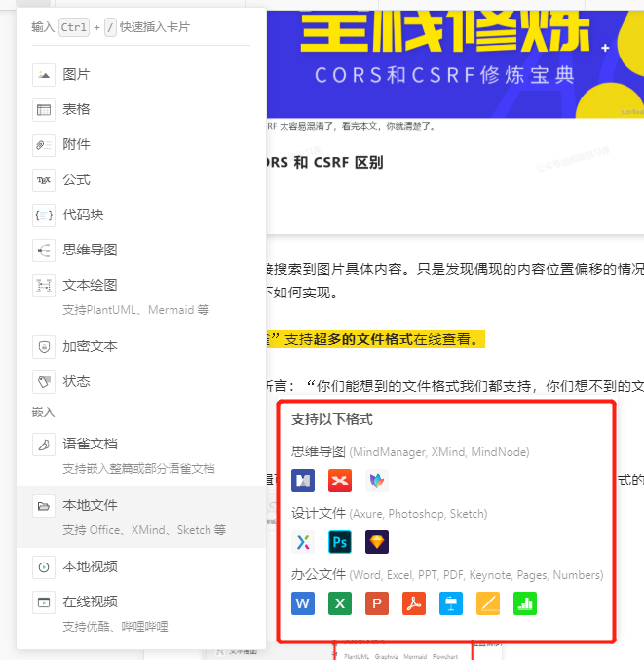The image size is (644, 660).
Task: Click the 支持PlantUML、Mermaid 等 description
Action: (x=135, y=310)
